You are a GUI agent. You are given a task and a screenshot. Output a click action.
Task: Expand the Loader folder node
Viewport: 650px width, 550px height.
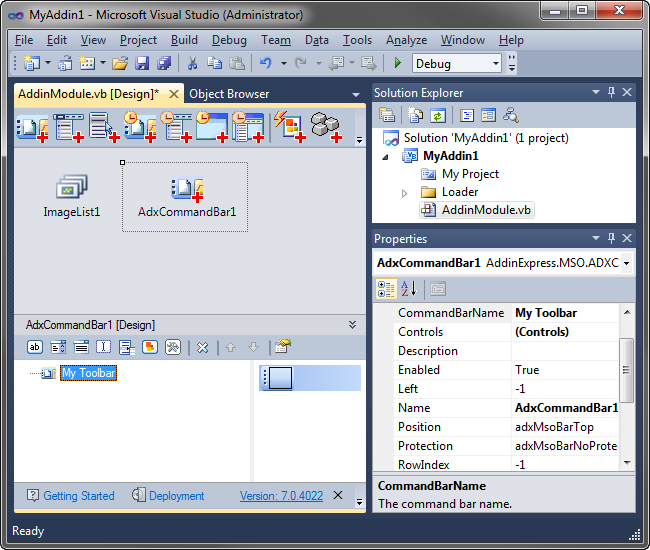tap(405, 193)
